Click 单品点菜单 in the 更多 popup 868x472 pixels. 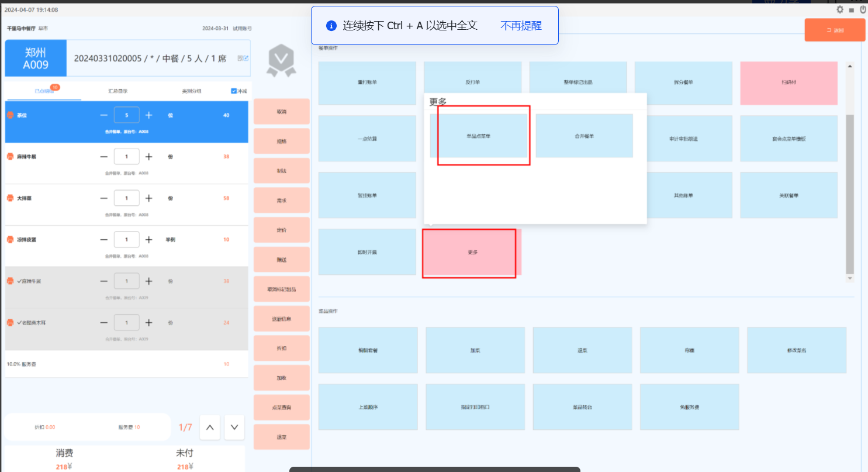point(478,136)
